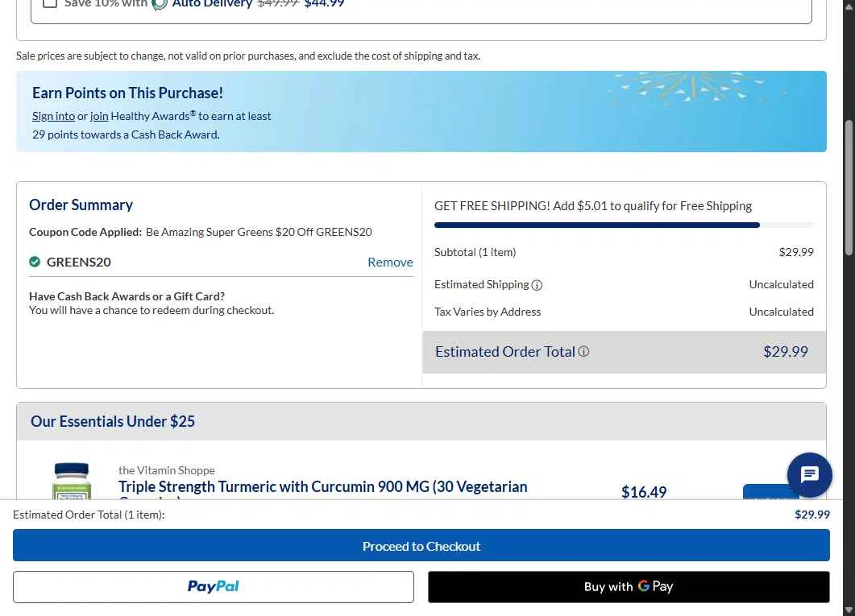Click the scroll down arrow on scrollbar
The image size is (855, 616).
point(849,610)
